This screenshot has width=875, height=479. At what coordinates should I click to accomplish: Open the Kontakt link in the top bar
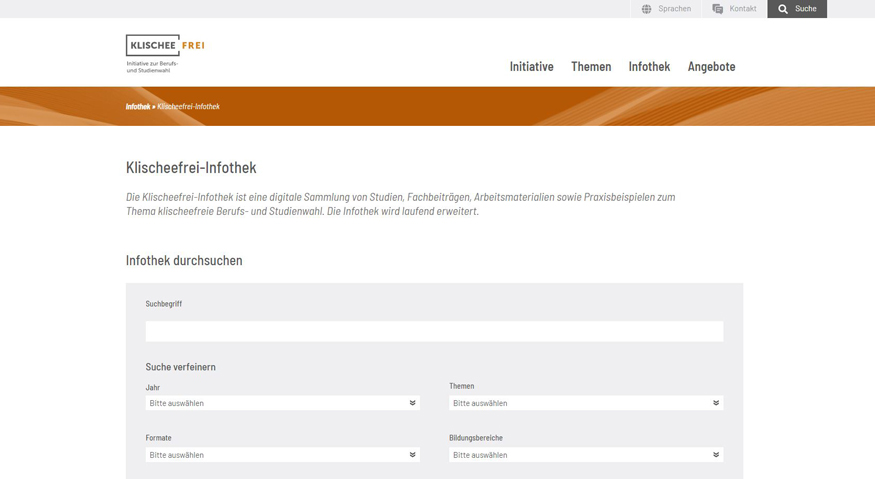pyautogui.click(x=742, y=9)
